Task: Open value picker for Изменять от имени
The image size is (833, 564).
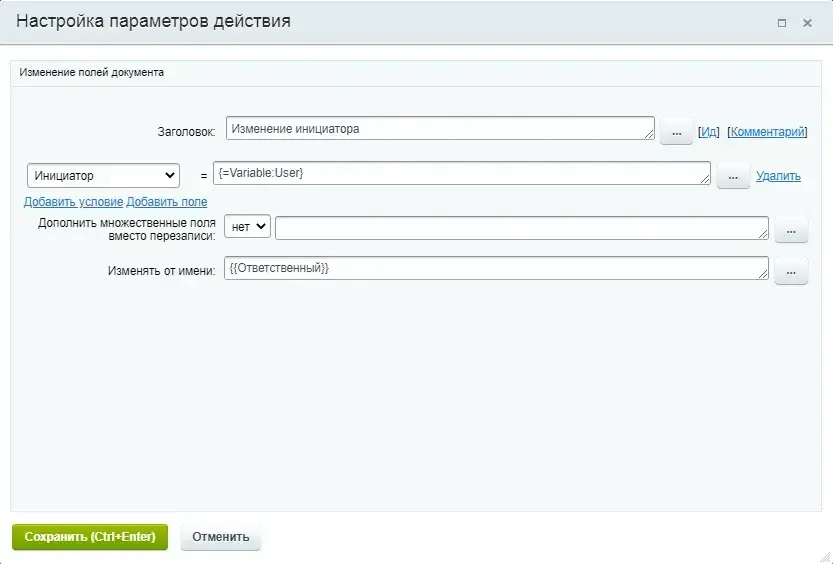Action: tap(791, 271)
